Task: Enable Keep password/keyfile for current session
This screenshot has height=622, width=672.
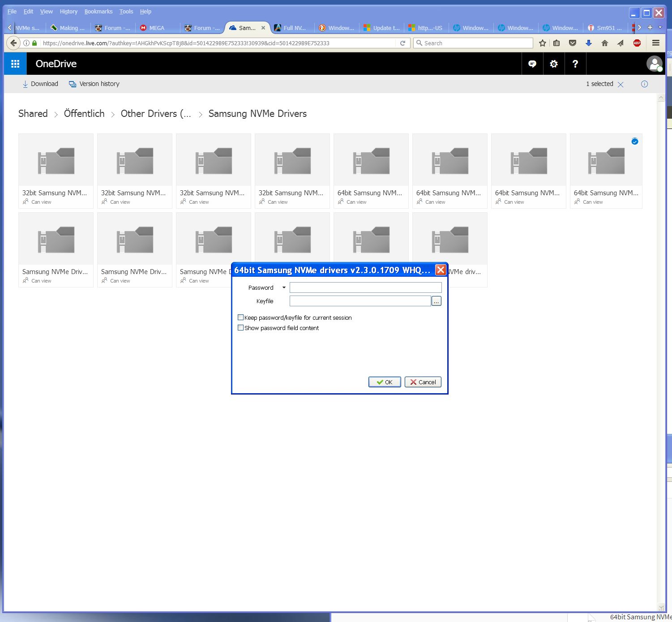Action: click(x=240, y=317)
